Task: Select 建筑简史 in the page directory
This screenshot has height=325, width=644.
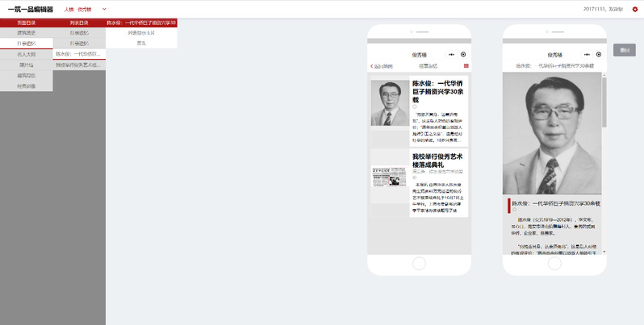Action: pos(27,33)
